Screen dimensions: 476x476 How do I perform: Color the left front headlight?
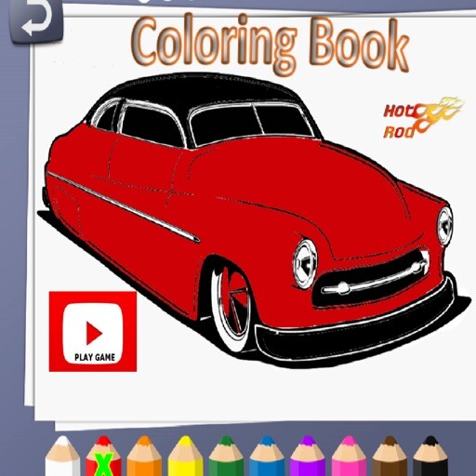click(305, 264)
